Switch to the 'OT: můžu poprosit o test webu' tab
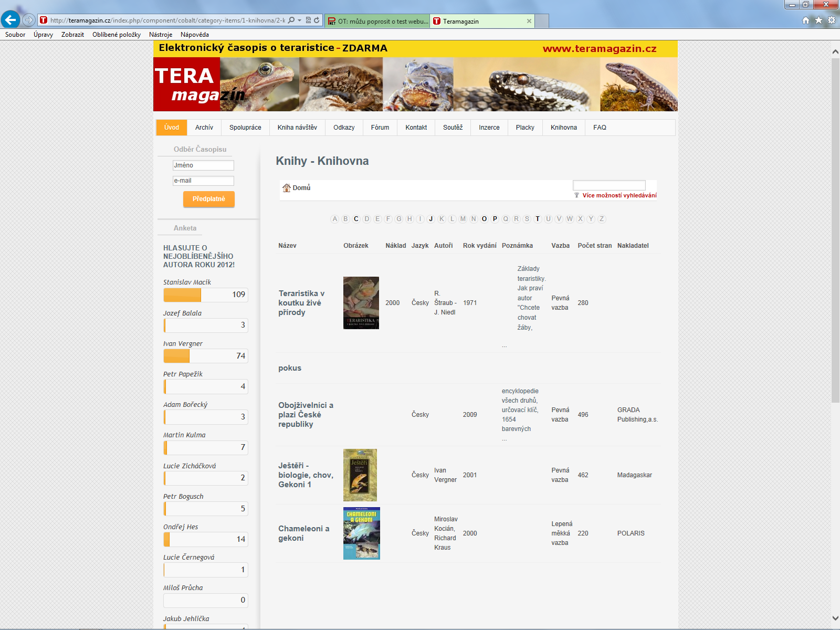The image size is (840, 630). [377, 21]
